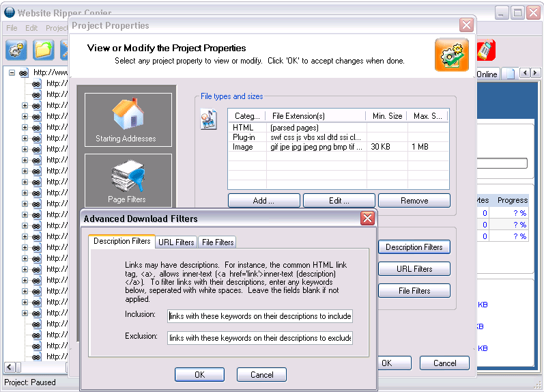Open project settings gear icon in main toolbar
544x392 pixels.
16,50
